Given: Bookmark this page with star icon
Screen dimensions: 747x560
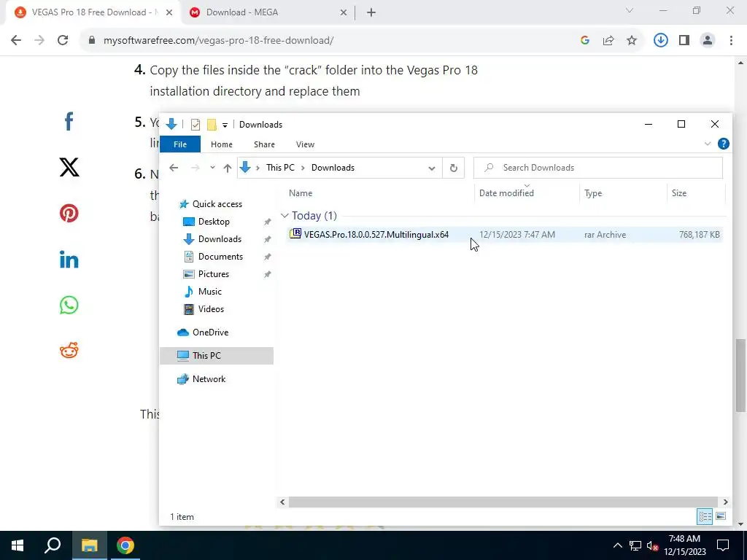Looking at the screenshot, I should pos(632,41).
